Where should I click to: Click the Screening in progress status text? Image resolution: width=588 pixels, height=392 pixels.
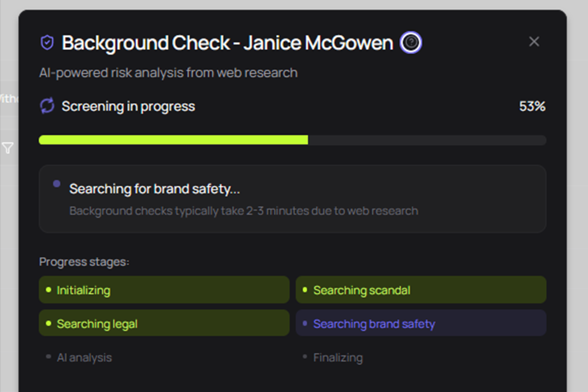tap(128, 106)
